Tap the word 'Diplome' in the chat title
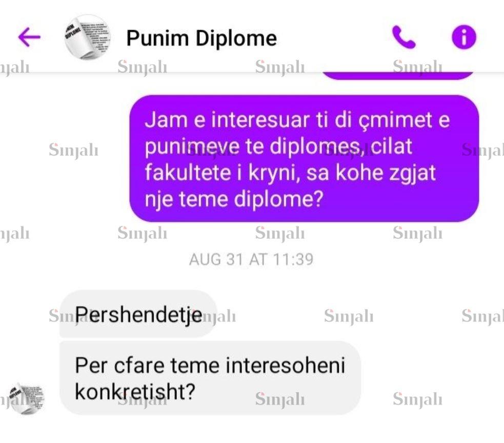 [x=236, y=38]
